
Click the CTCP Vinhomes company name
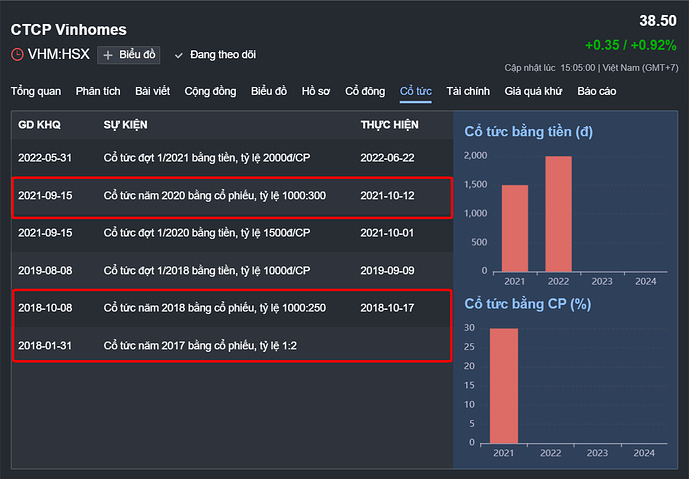coord(69,29)
